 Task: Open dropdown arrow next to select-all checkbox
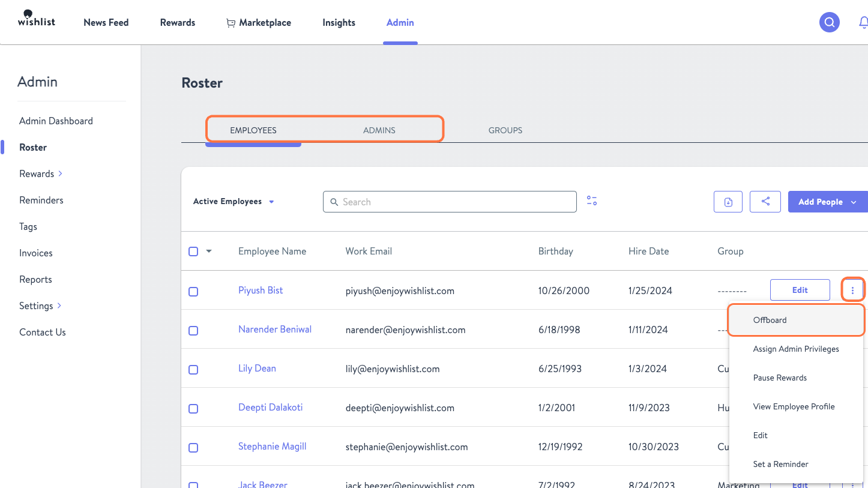(209, 252)
